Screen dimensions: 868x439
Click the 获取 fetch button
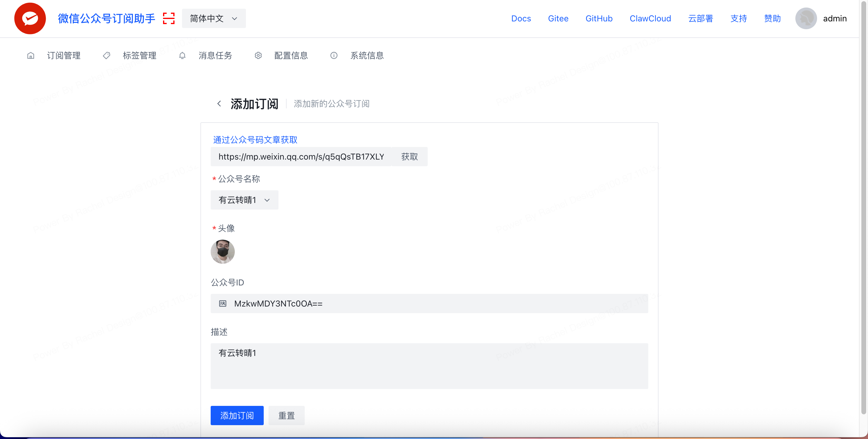point(409,157)
